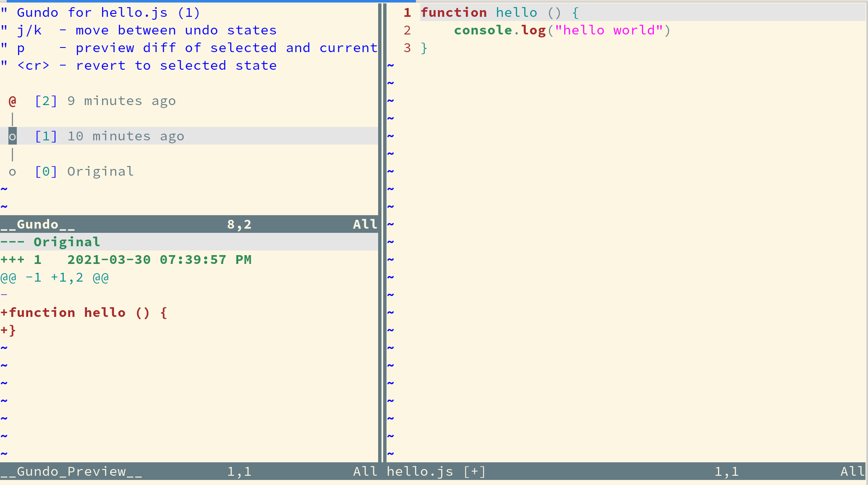Select undo state [0] Original
The width and height of the screenshot is (868, 485).
pos(84,171)
